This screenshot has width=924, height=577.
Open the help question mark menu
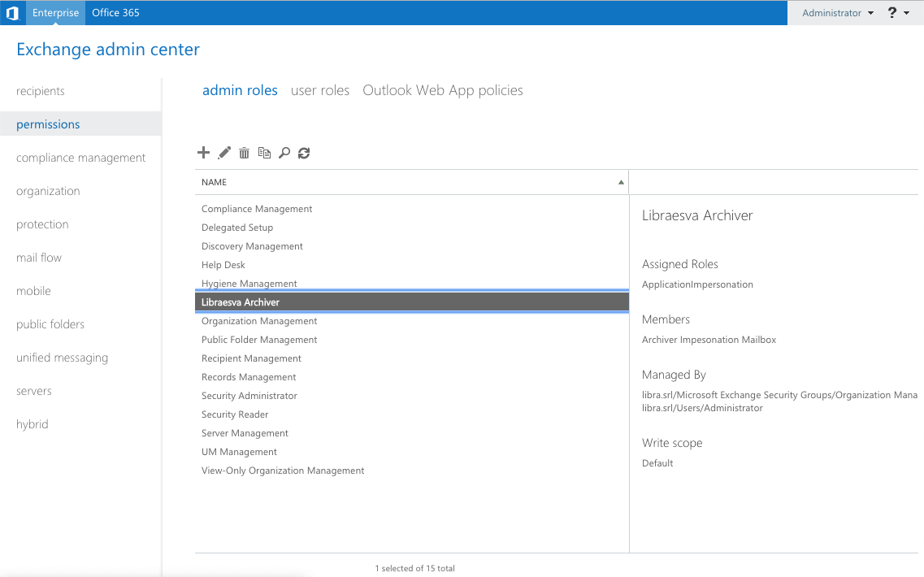tap(898, 12)
